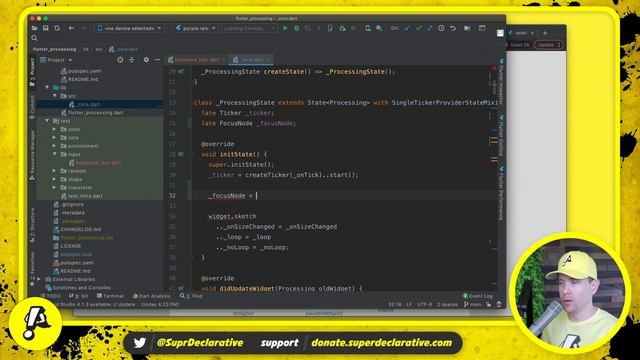Open the TODO tool window tab

(51, 296)
